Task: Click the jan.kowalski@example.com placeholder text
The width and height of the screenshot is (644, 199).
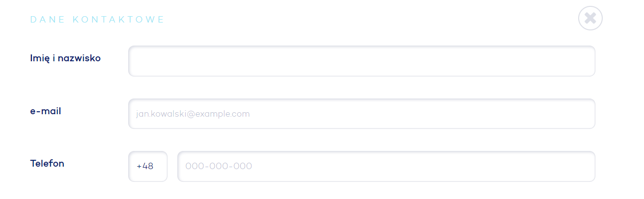Action: (193, 114)
